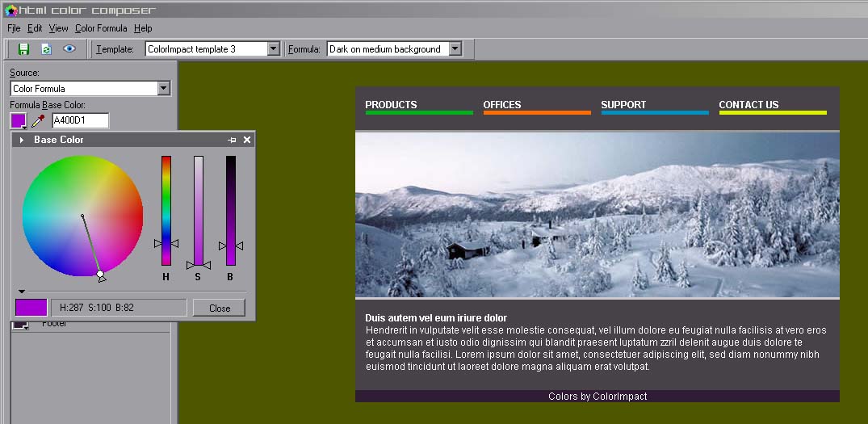This screenshot has height=424, width=868.
Task: Close the Base Color panel with X
Action: pos(247,140)
